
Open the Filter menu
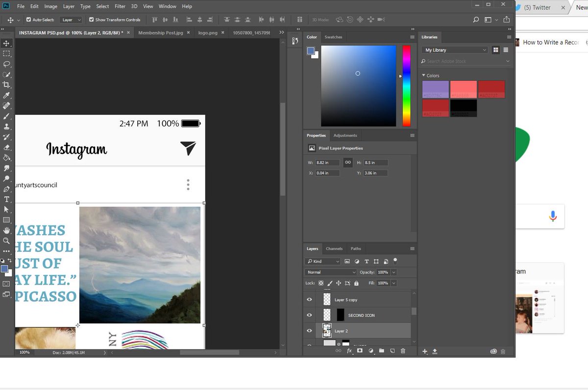click(x=120, y=6)
